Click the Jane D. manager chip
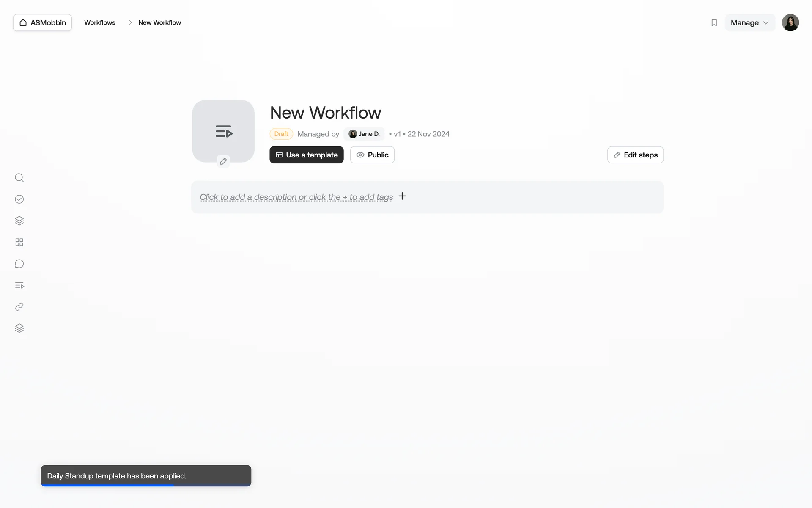812x508 pixels. coord(364,134)
